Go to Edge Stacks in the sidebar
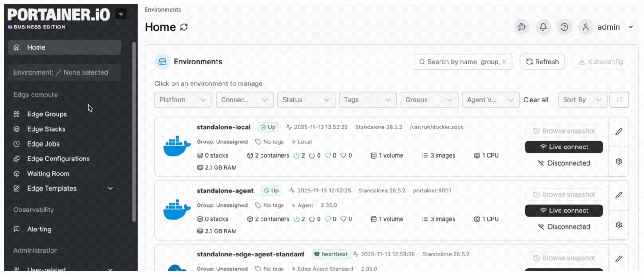 pyautogui.click(x=46, y=129)
